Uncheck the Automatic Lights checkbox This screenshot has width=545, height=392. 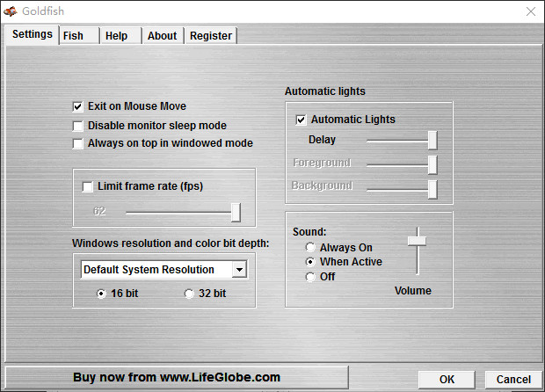[x=302, y=120]
